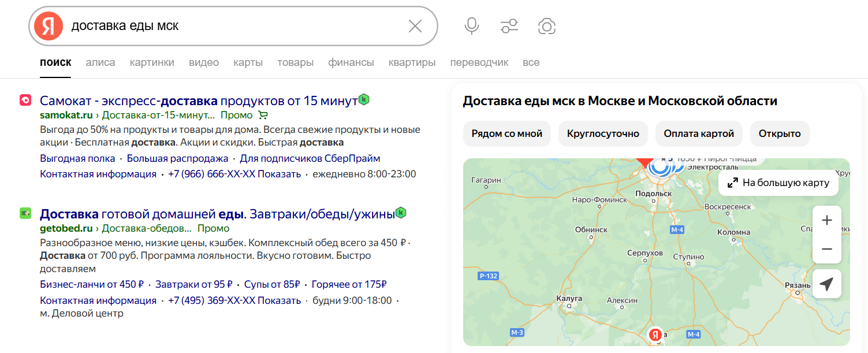This screenshot has width=868, height=353.
Task: Clear the search query with X icon
Action: 415,26
